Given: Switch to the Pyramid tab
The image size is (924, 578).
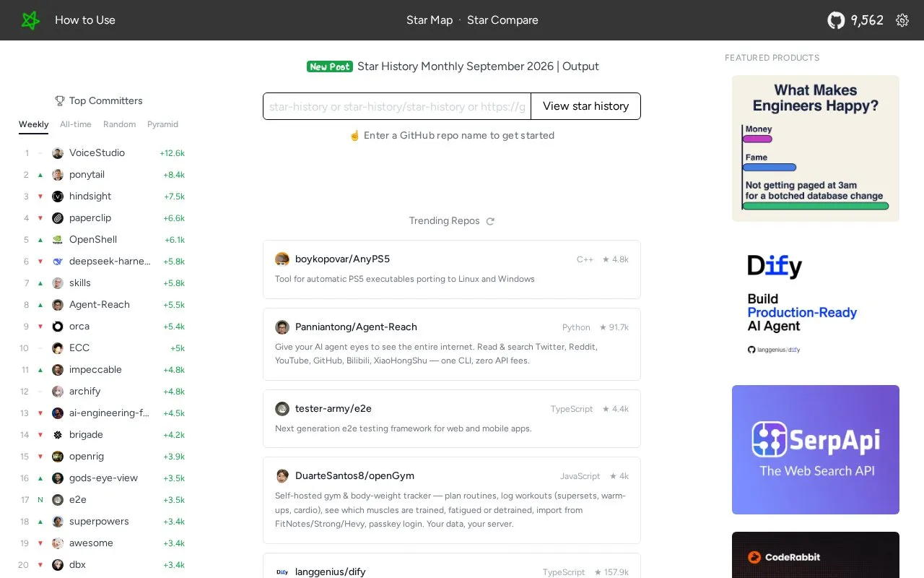Looking at the screenshot, I should tap(163, 124).
